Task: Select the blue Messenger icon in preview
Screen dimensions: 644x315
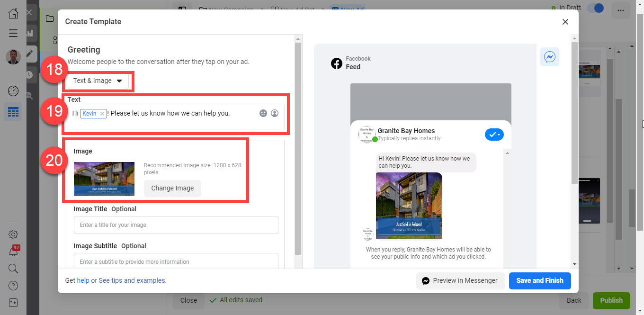Action: [549, 56]
